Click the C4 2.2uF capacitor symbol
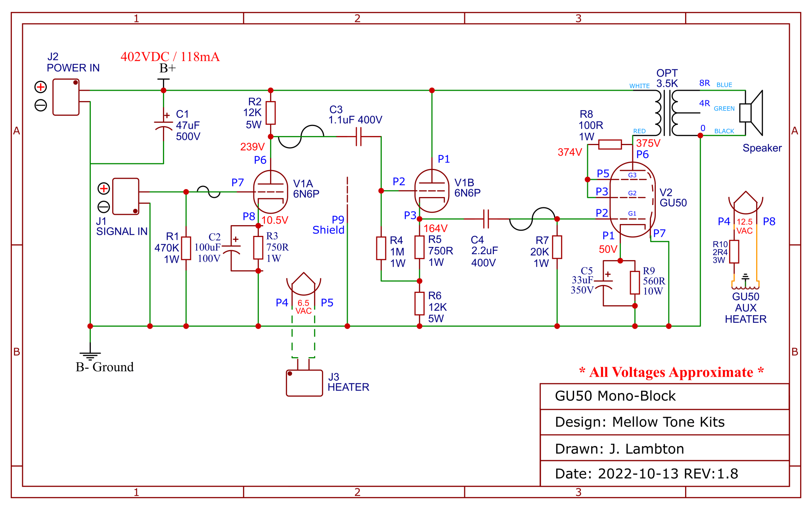 [x=486, y=219]
